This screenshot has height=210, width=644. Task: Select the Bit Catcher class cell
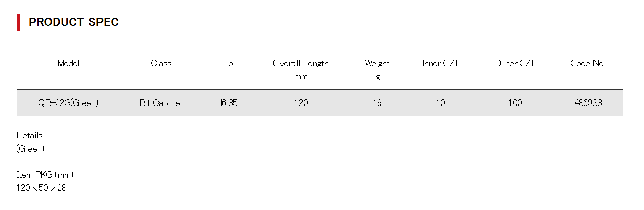tap(162, 103)
